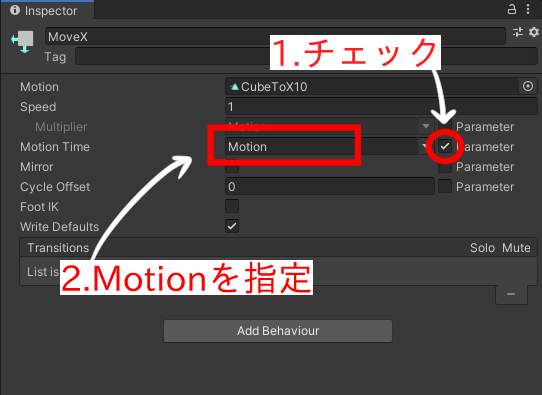Screen dimensions: 542x395
Task: Open the object picker for the Motion field
Action: (528, 86)
